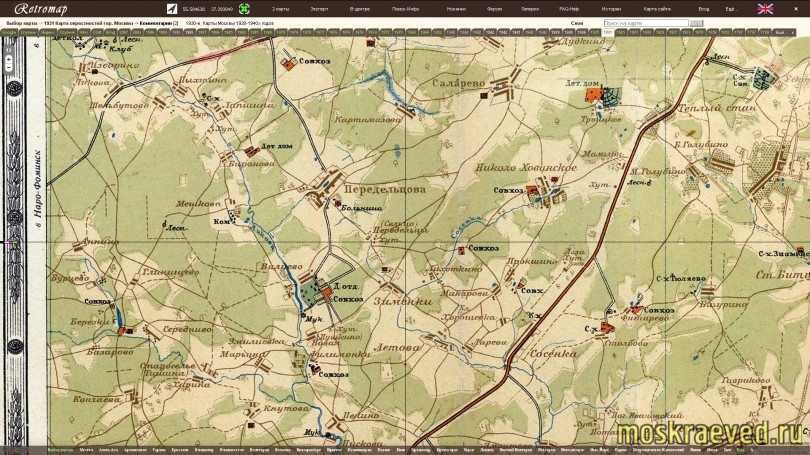Click the Валуево map label
This screenshot has height=455, width=810.
(282, 266)
